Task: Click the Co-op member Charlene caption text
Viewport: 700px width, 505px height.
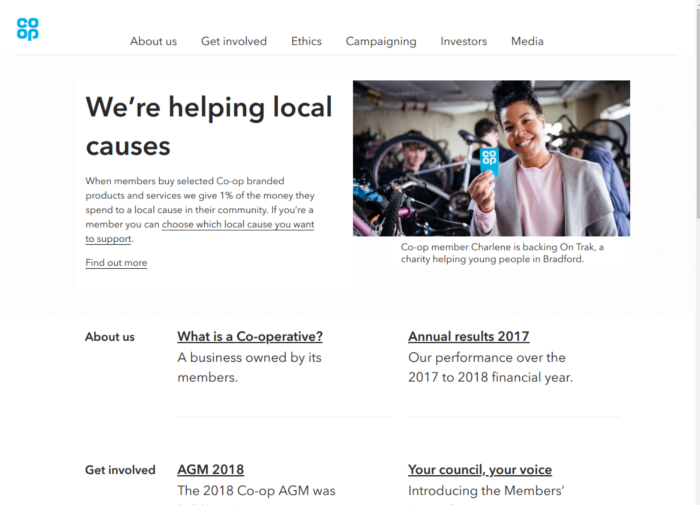Action: [502, 253]
